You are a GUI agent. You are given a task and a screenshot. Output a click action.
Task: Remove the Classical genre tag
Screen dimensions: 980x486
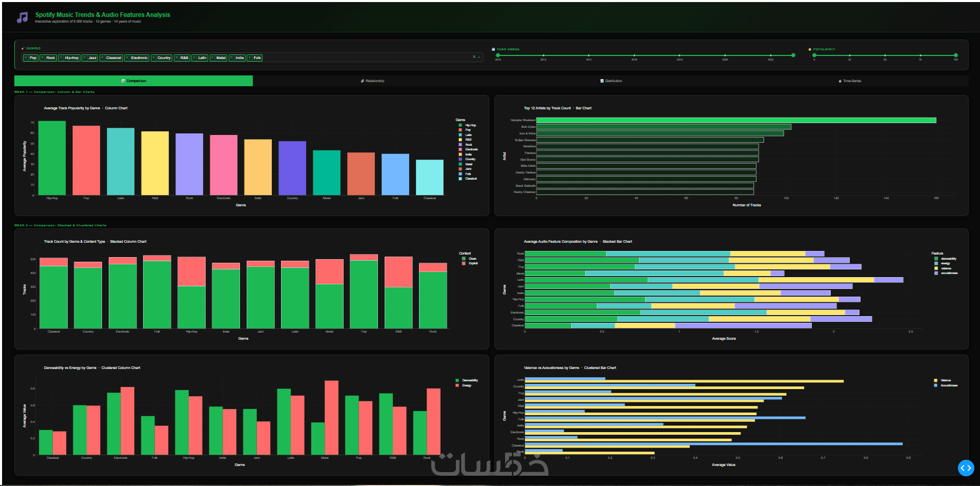[x=102, y=58]
